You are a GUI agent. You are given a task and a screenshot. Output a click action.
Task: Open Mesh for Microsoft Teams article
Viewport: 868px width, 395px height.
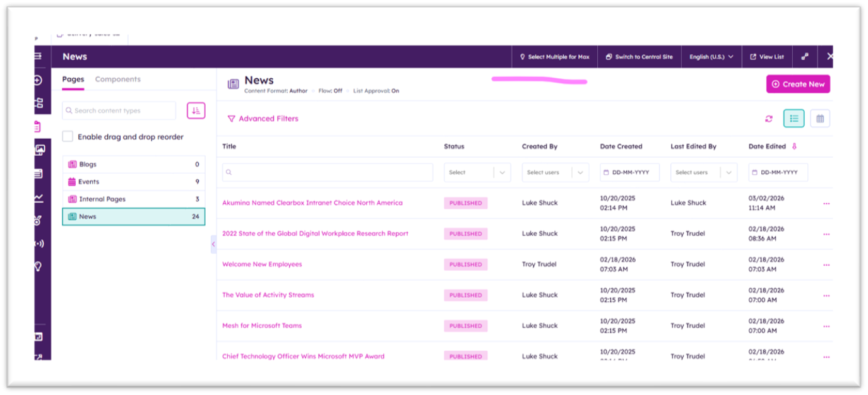pos(262,326)
